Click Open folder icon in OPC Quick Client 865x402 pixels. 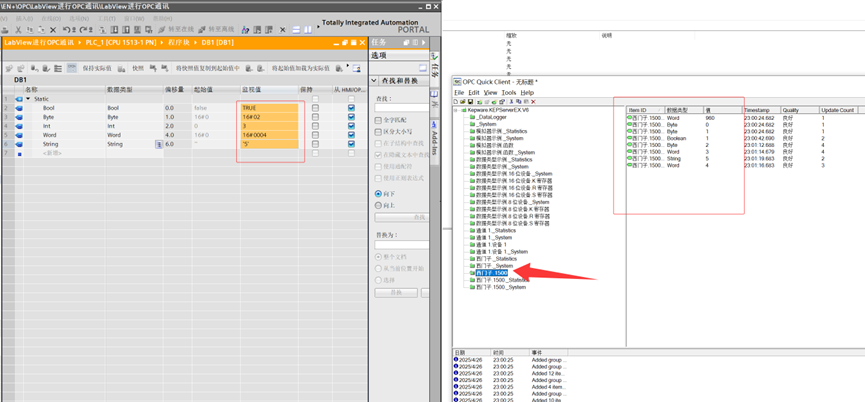(x=462, y=101)
